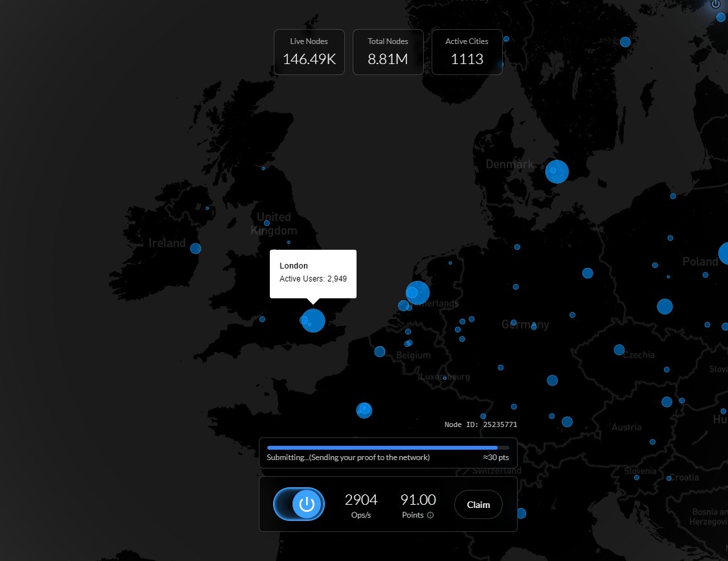
Task: Click the London node bubble
Action: 313,320
